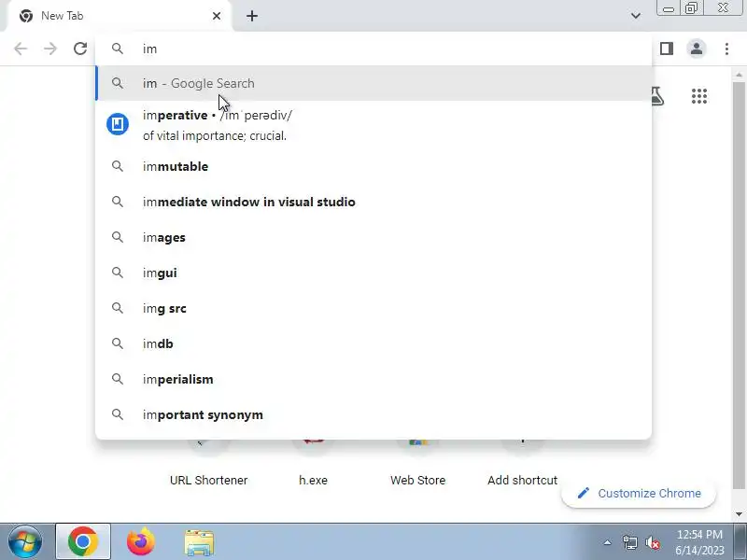Open the Search Labs flask icon
Viewport: 747px width, 560px height.
tap(657, 96)
